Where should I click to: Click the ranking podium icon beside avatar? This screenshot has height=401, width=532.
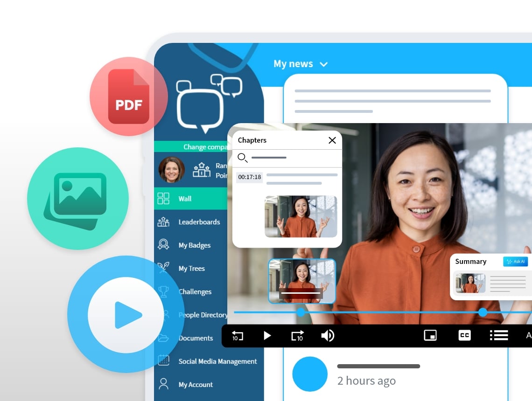pos(202,170)
